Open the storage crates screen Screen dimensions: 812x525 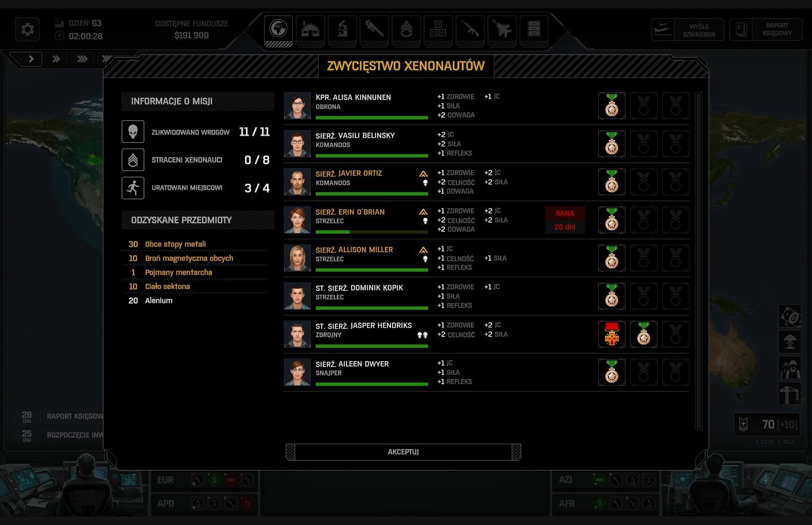438,29
